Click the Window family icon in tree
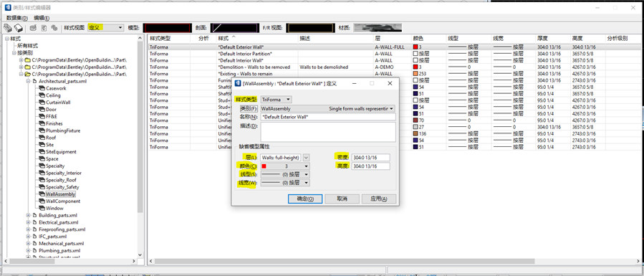 pos(42,208)
